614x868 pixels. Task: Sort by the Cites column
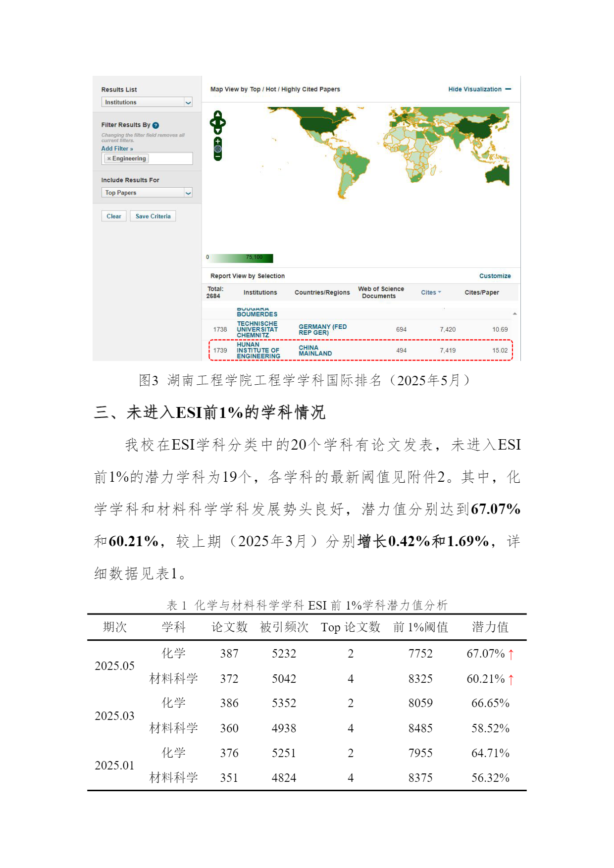430,293
